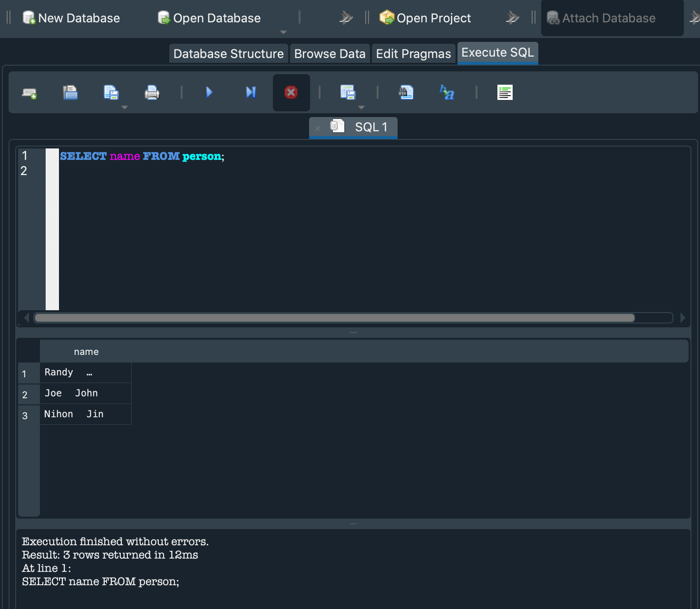Click the Open Project button
The image size is (700, 609).
(x=425, y=18)
